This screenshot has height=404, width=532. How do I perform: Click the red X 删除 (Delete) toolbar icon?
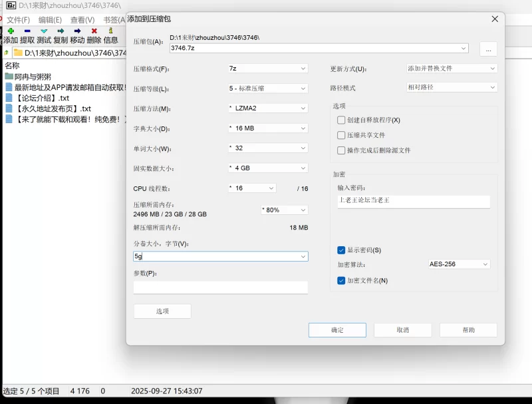94,31
